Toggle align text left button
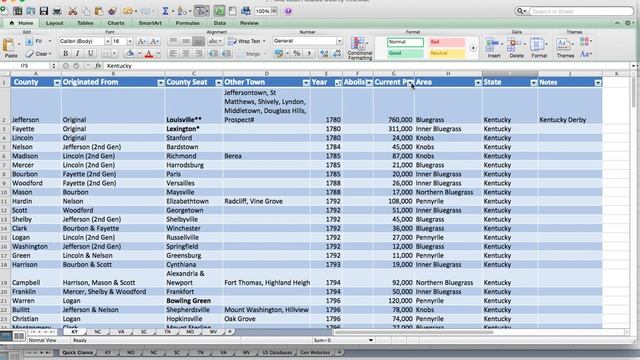The width and height of the screenshot is (640, 360). point(173,53)
